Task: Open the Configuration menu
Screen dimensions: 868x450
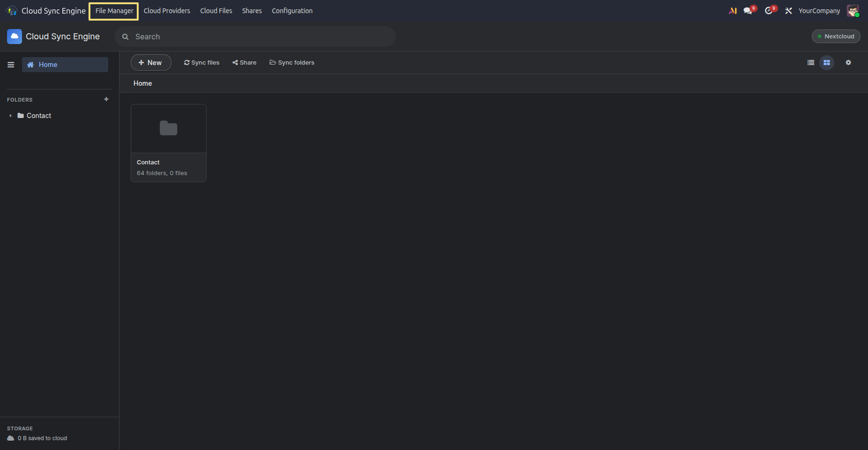Action: (292, 11)
